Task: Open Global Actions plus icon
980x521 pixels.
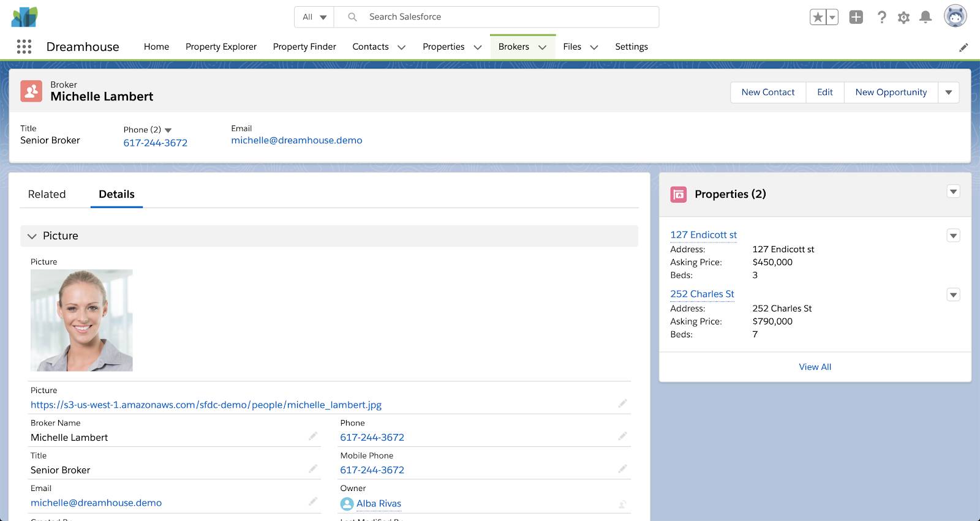Action: pos(856,17)
